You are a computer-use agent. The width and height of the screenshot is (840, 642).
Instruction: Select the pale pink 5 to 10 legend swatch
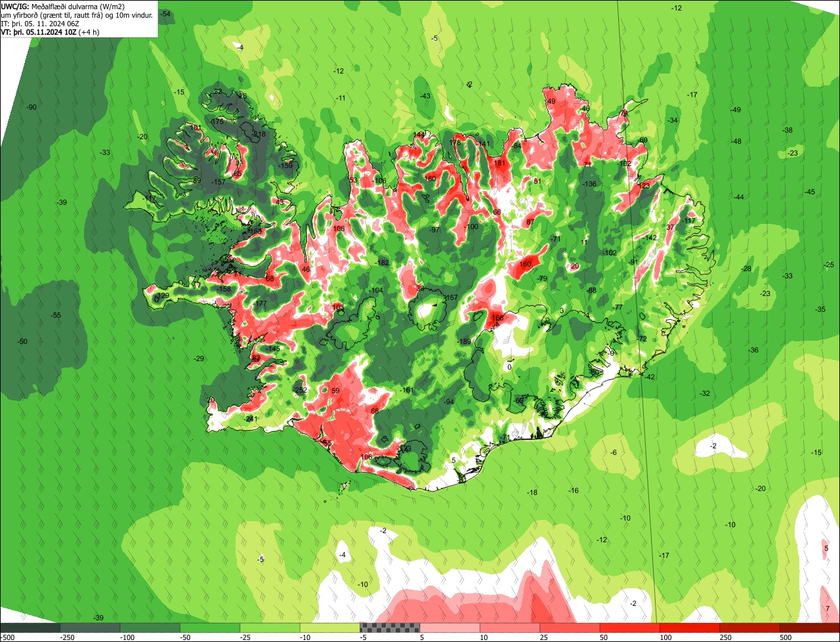click(450, 628)
